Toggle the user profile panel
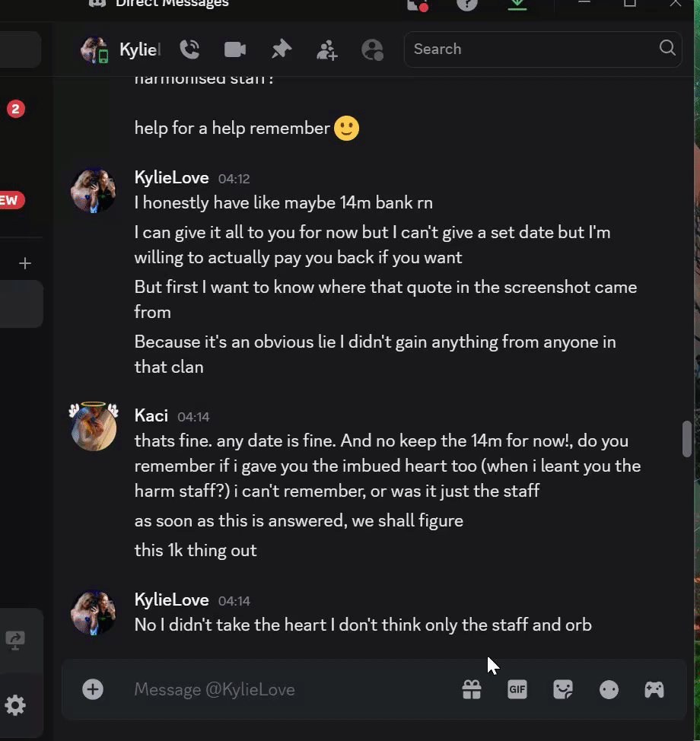 pos(373,49)
